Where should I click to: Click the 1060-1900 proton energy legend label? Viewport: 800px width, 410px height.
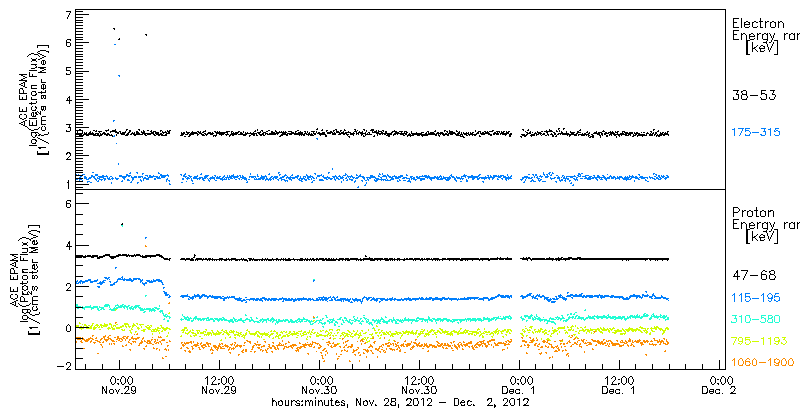click(x=763, y=363)
